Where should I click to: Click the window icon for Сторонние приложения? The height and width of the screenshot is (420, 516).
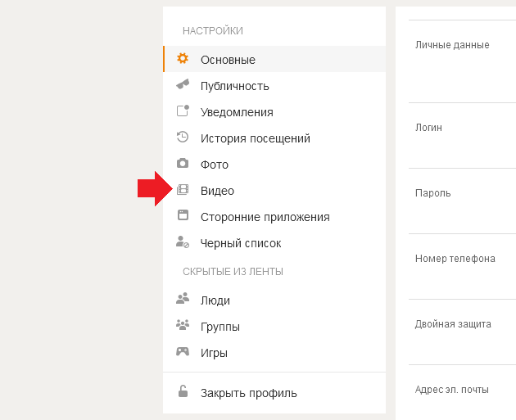coord(183,215)
